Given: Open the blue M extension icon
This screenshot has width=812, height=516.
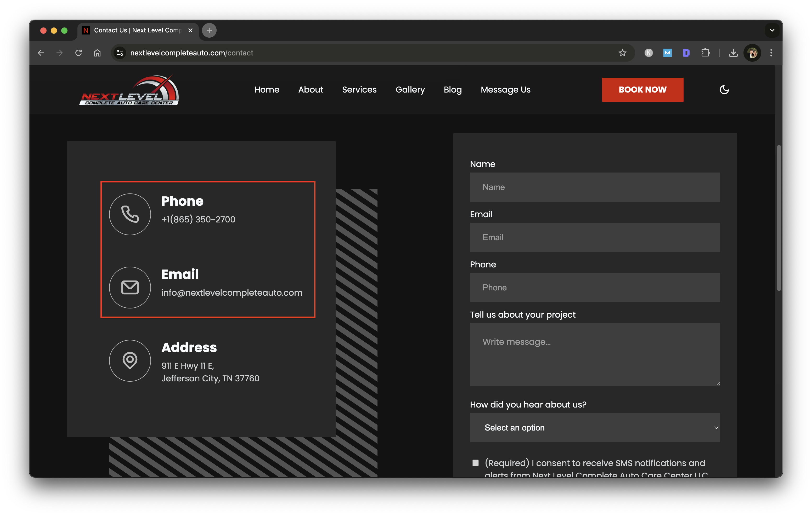Looking at the screenshot, I should click(x=667, y=53).
